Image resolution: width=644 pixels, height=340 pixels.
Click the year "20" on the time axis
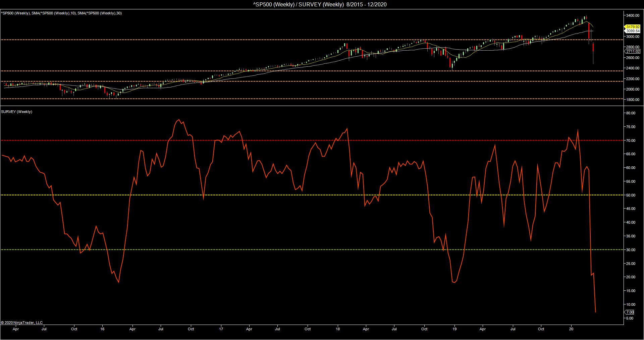(571, 329)
